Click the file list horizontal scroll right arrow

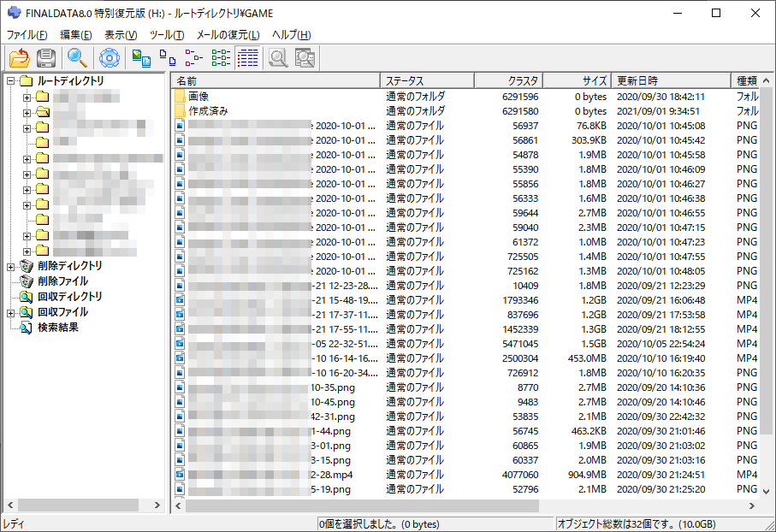pos(752,505)
